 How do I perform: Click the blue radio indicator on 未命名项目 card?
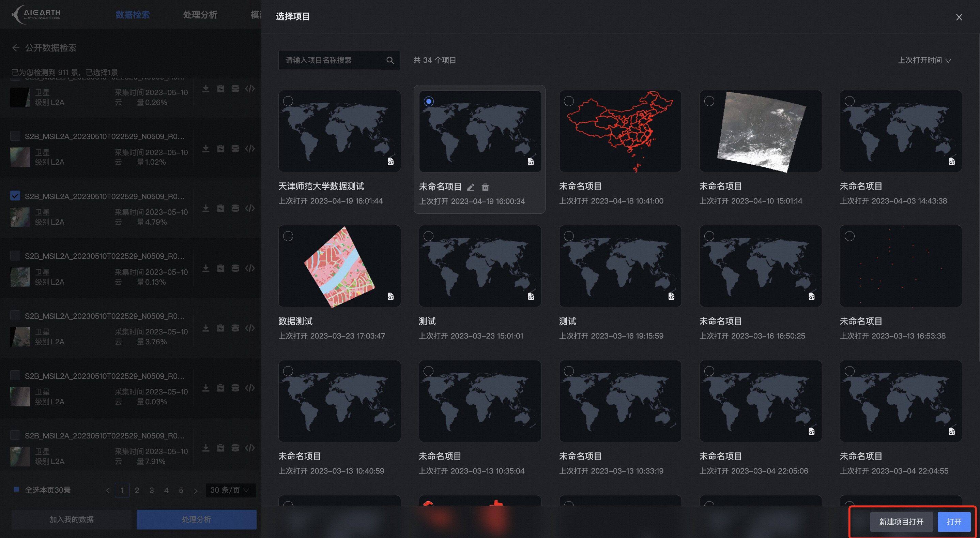(429, 101)
